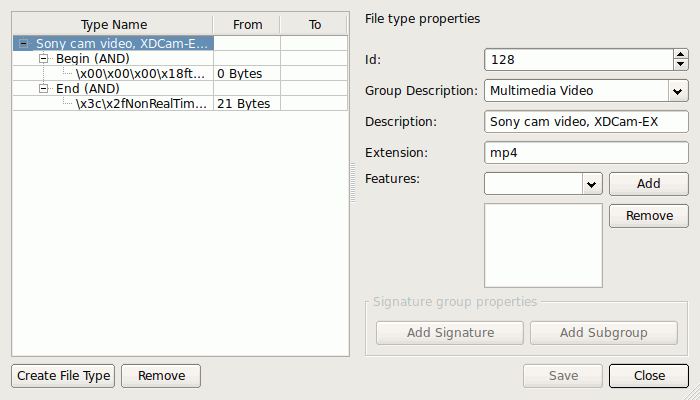Image resolution: width=700 pixels, height=400 pixels.
Task: Sort by the Type Name column header
Action: pyautogui.click(x=113, y=25)
